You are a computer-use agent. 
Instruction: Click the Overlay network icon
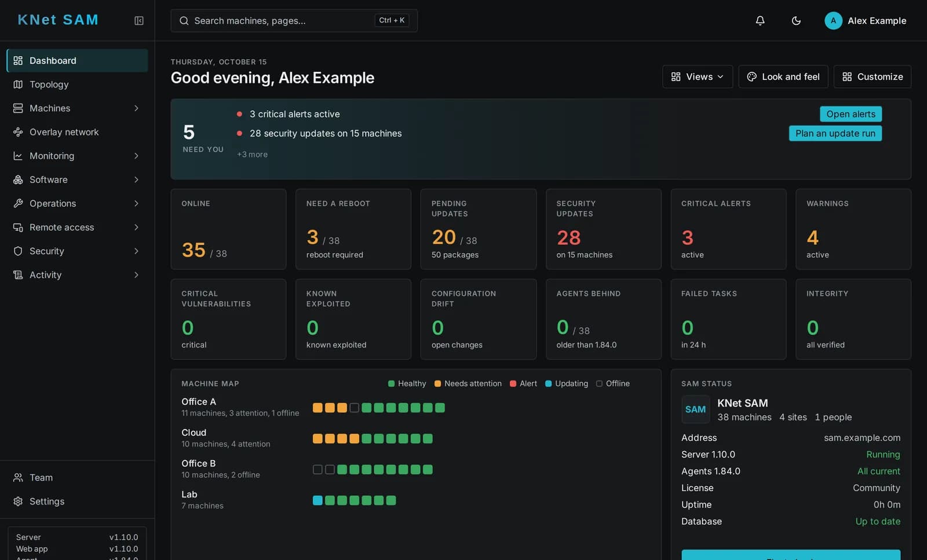tap(18, 132)
